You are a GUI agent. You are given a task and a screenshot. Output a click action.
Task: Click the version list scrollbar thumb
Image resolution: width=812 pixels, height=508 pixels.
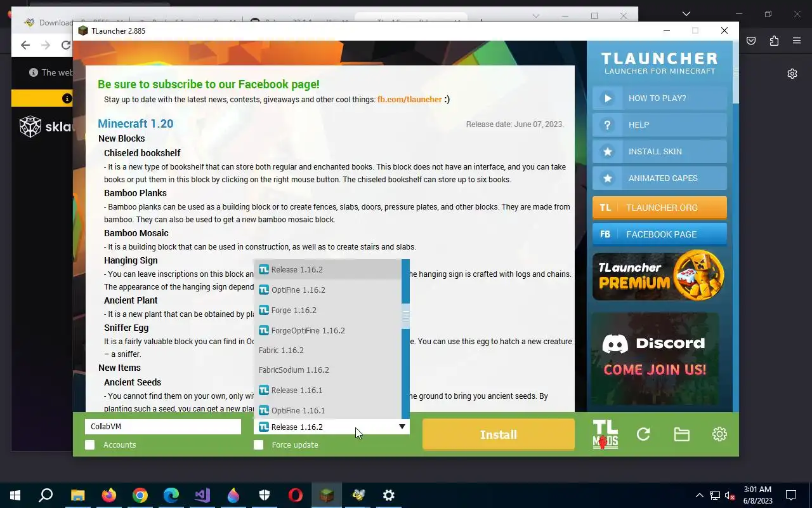pyautogui.click(x=406, y=315)
